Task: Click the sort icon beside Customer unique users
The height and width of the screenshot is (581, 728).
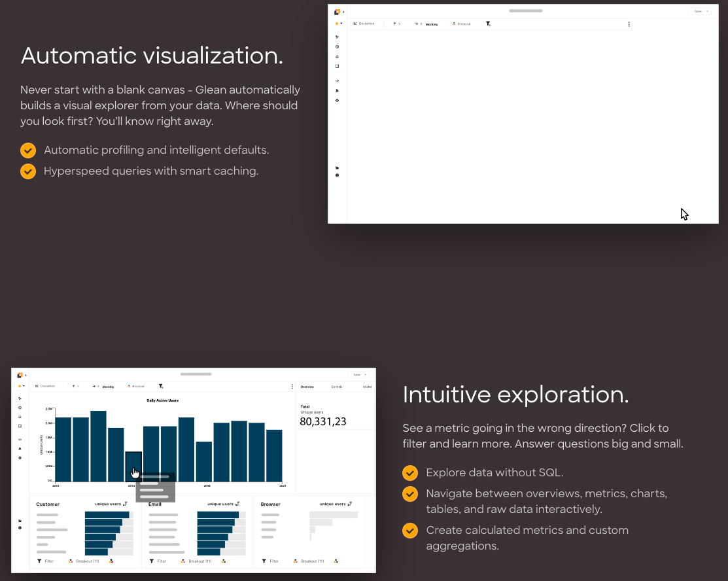Action: tap(125, 504)
